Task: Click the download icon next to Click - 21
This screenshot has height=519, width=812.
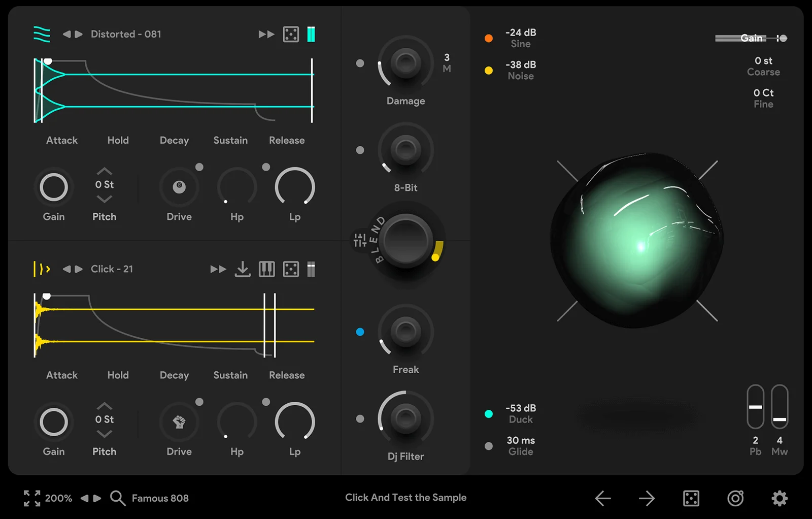Action: 243,269
